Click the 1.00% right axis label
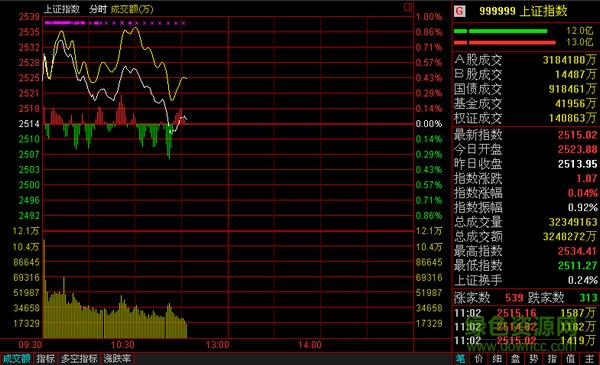The image size is (600, 365). coord(429,16)
